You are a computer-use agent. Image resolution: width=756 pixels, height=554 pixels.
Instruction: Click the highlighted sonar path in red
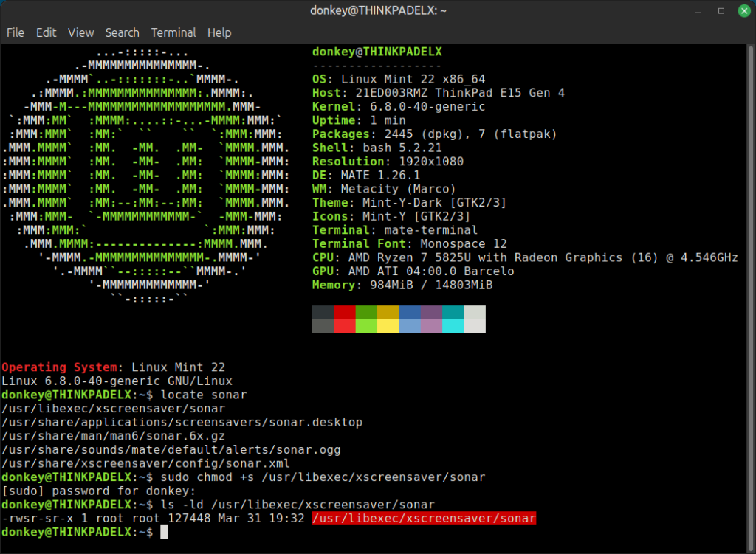point(425,518)
